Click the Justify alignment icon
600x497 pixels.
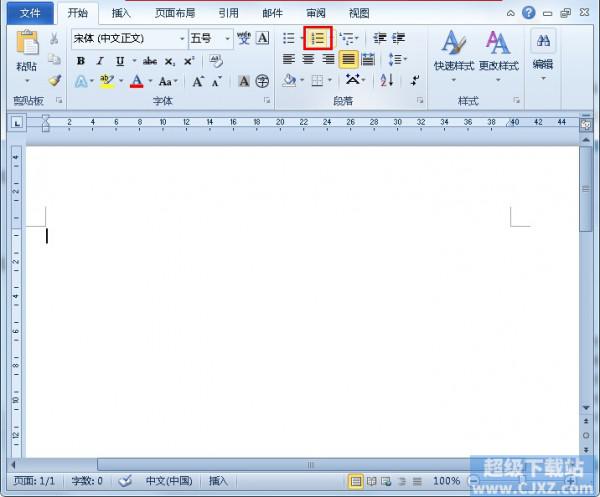(348, 59)
